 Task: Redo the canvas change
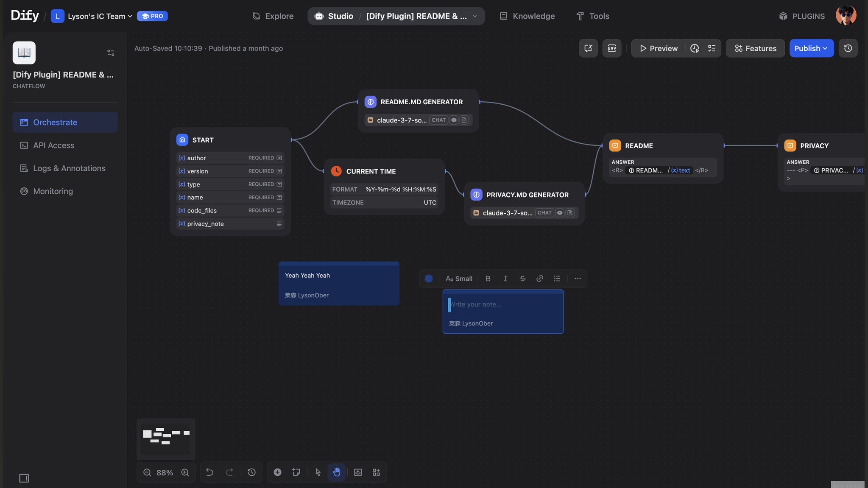[x=229, y=472]
